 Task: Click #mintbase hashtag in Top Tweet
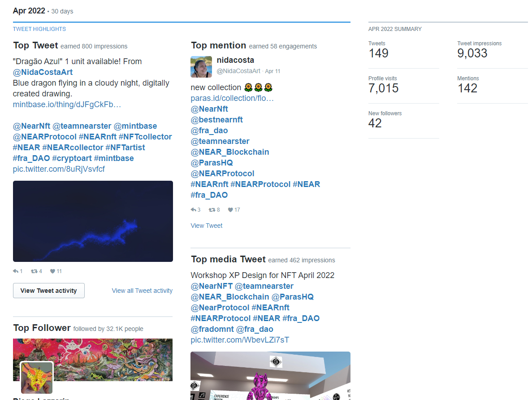coord(114,158)
